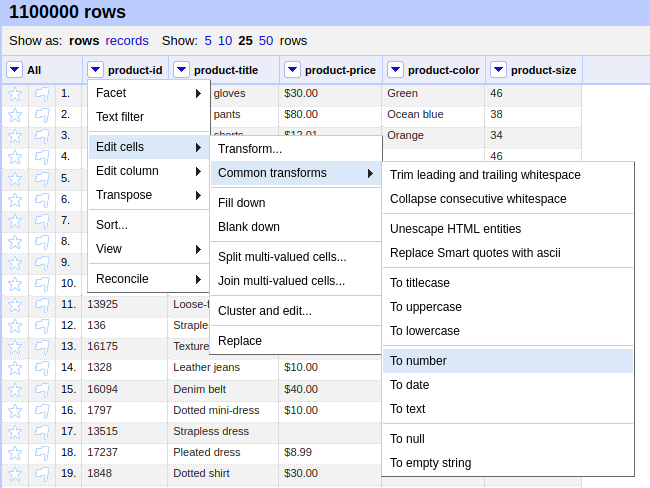
Task: Star row 18
Action: pos(15,453)
